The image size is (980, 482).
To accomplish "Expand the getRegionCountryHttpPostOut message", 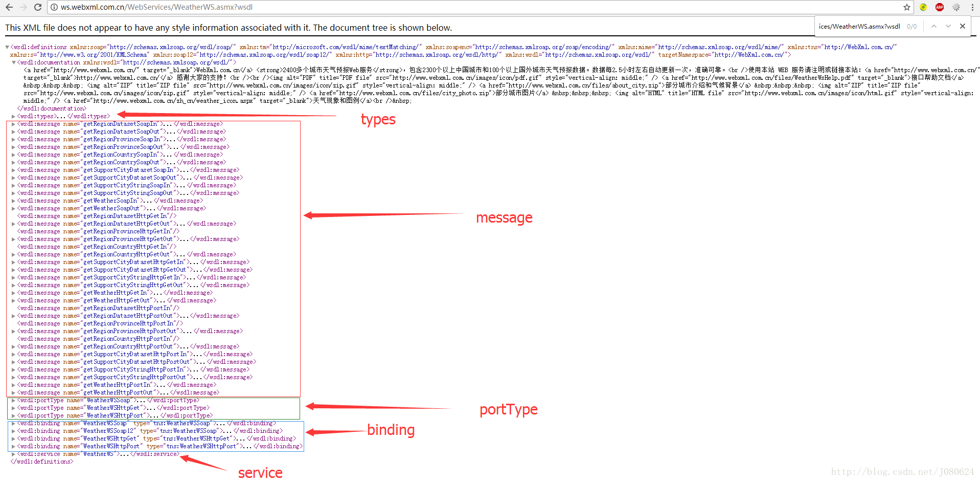I will [x=14, y=346].
